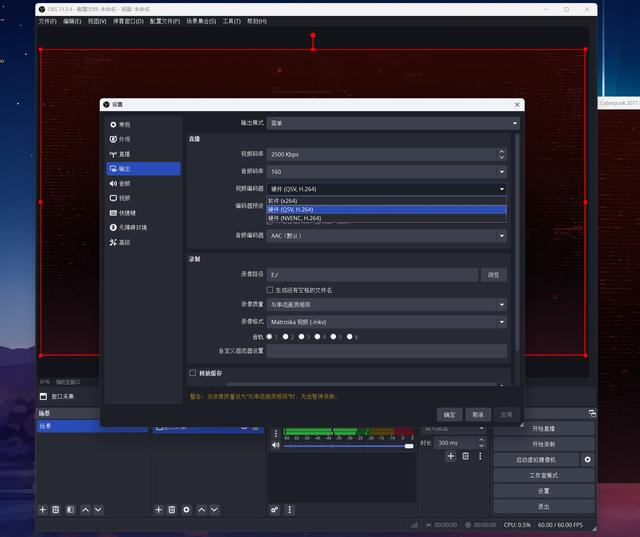Open the 高级 Advanced settings page
Image resolution: width=640 pixels, height=537 pixels.
[143, 242]
